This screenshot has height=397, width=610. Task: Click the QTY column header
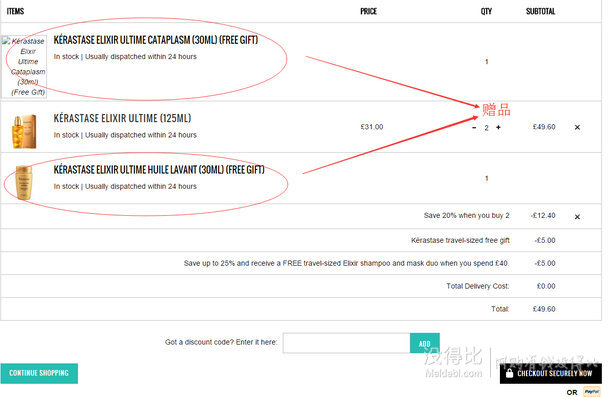pyautogui.click(x=486, y=11)
